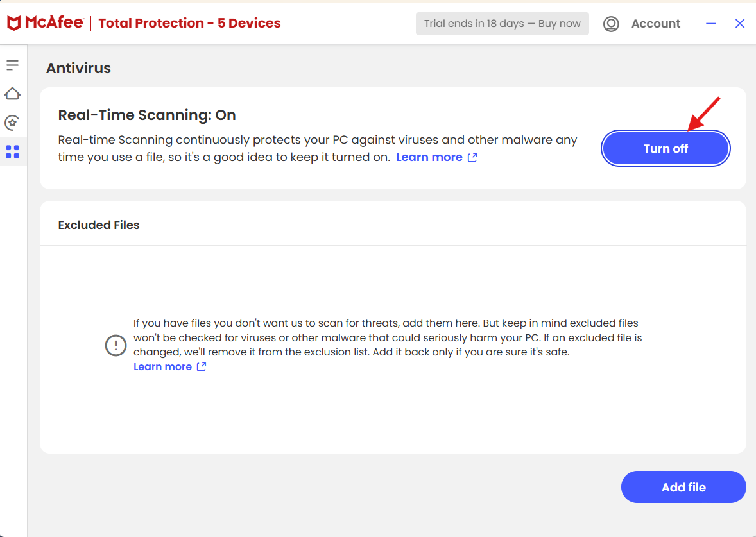Open Learn more in Real-Time Scanning section
Viewport: 756px width, 537px height.
coord(429,157)
